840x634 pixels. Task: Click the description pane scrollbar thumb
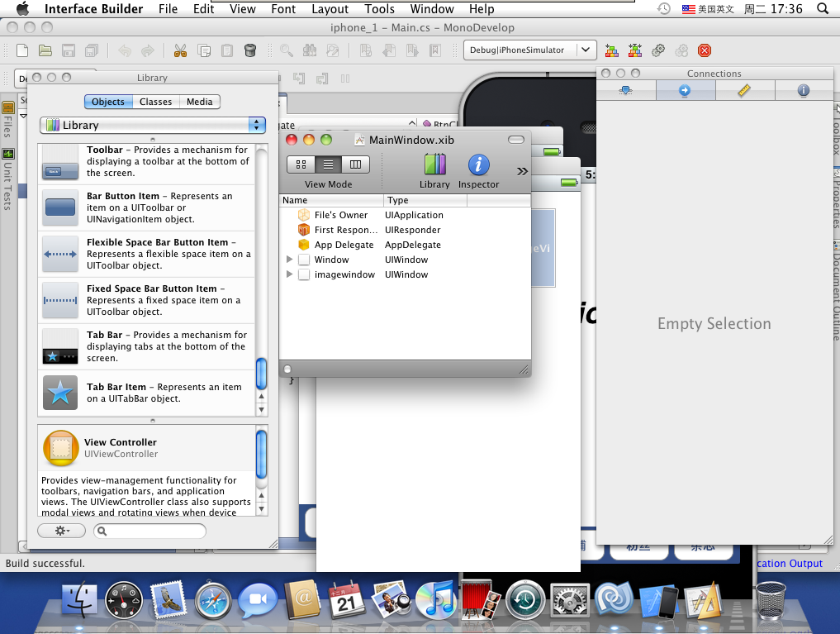pos(262,454)
